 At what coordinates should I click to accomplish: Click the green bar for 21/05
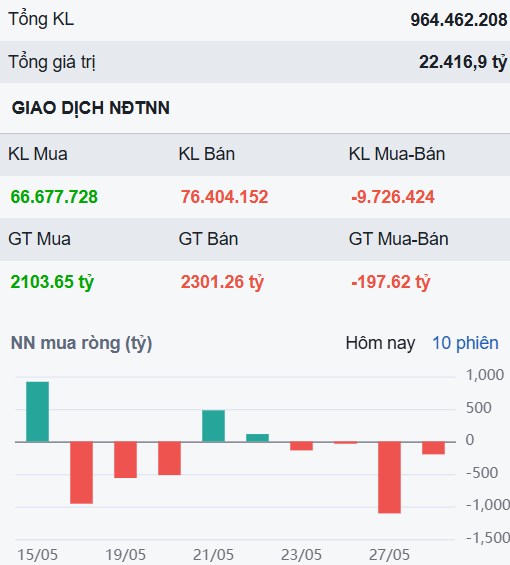[x=213, y=426]
